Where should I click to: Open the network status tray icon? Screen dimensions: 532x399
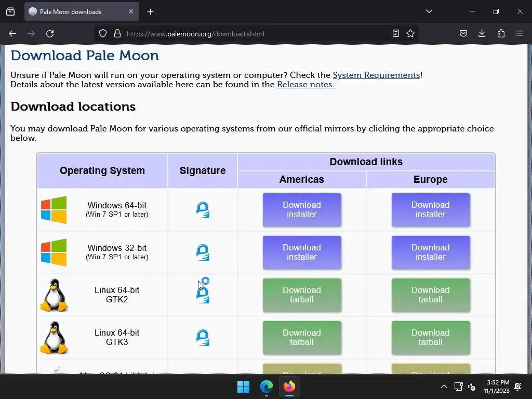[x=458, y=387]
